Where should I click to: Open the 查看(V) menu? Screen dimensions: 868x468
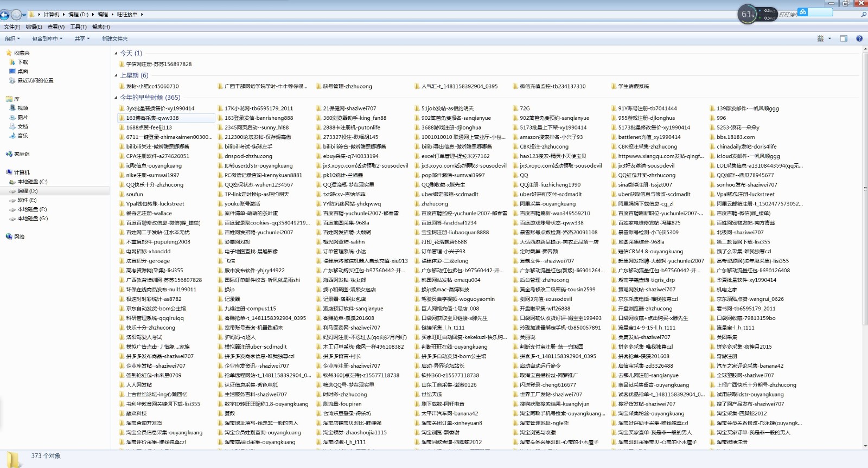(x=56, y=27)
